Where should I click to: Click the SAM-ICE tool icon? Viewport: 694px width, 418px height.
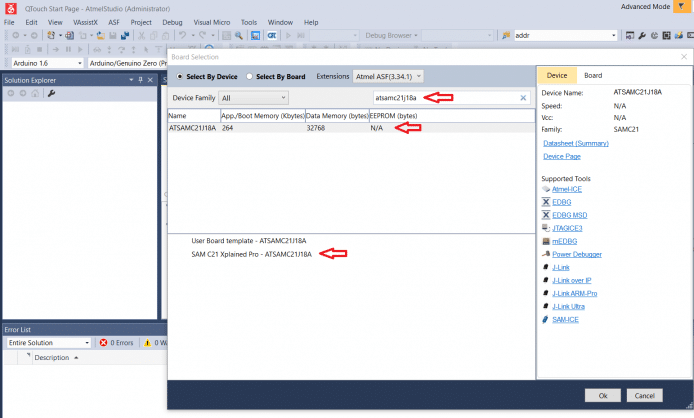[x=545, y=319]
